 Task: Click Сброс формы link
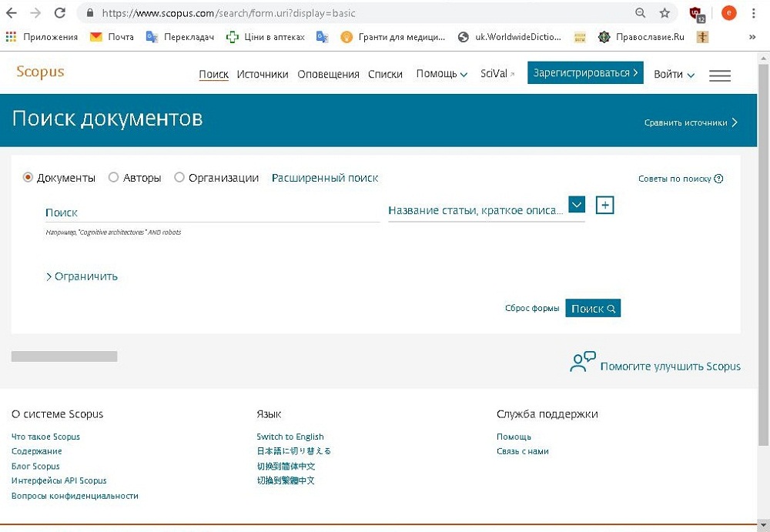532,309
